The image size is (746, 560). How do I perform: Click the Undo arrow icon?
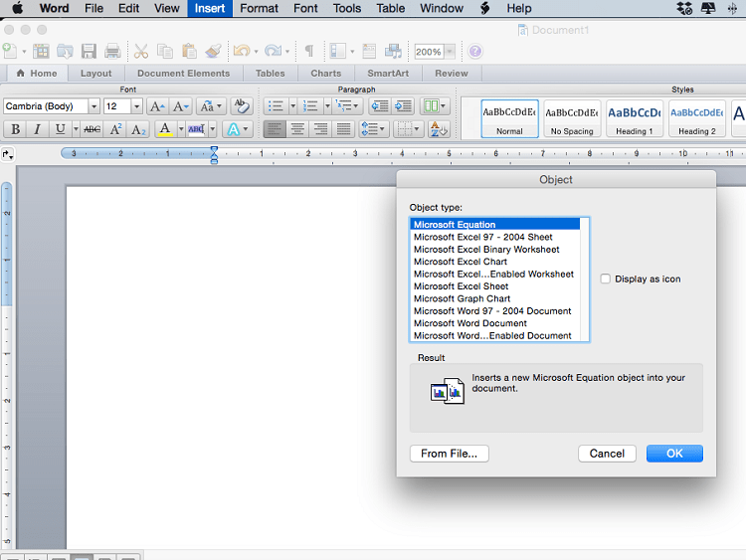coord(242,51)
